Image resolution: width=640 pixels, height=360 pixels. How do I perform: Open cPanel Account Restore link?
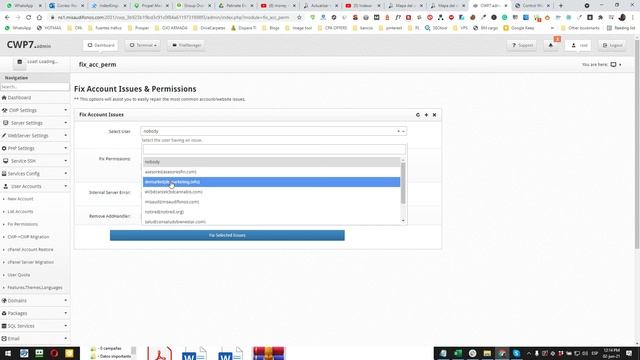click(30, 249)
